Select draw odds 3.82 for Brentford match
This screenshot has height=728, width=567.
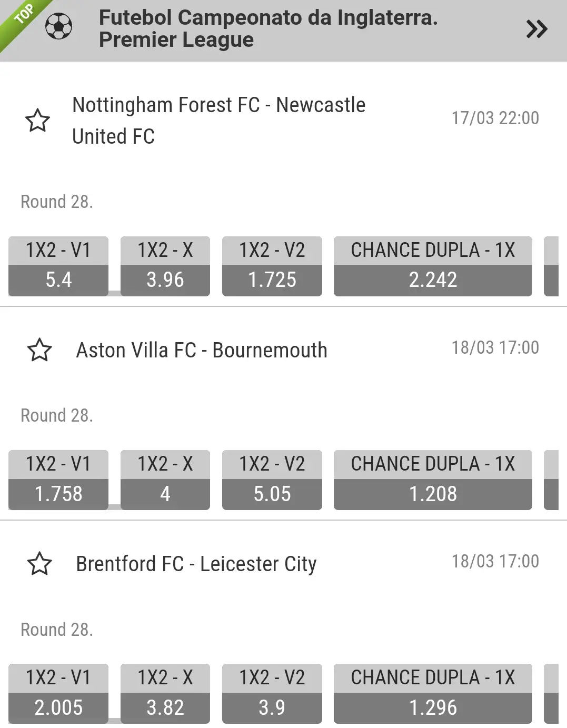pos(165,694)
